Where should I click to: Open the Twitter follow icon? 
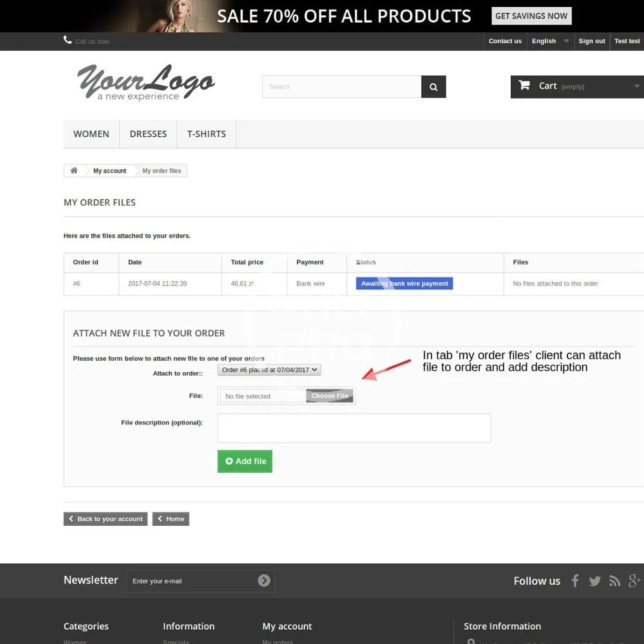tap(594, 581)
